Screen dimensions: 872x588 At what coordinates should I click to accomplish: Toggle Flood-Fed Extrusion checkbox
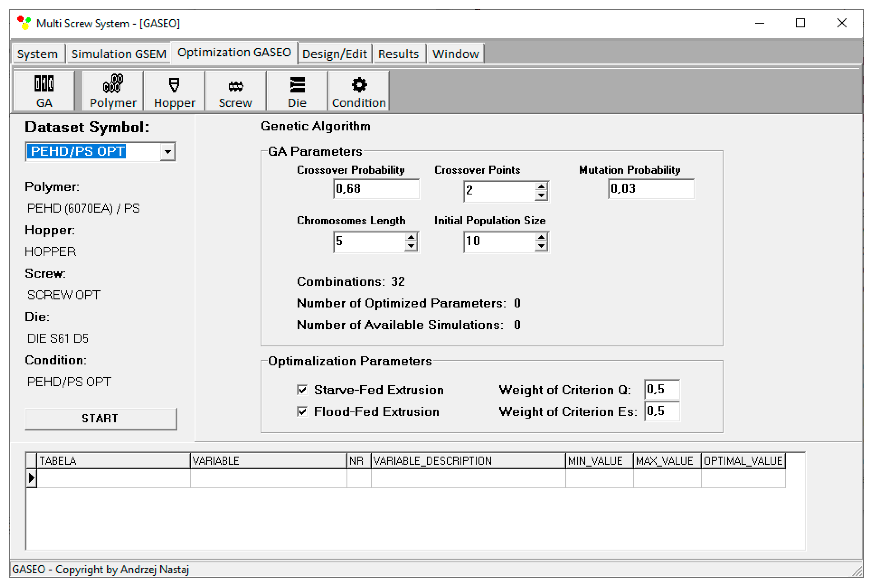[x=302, y=412]
